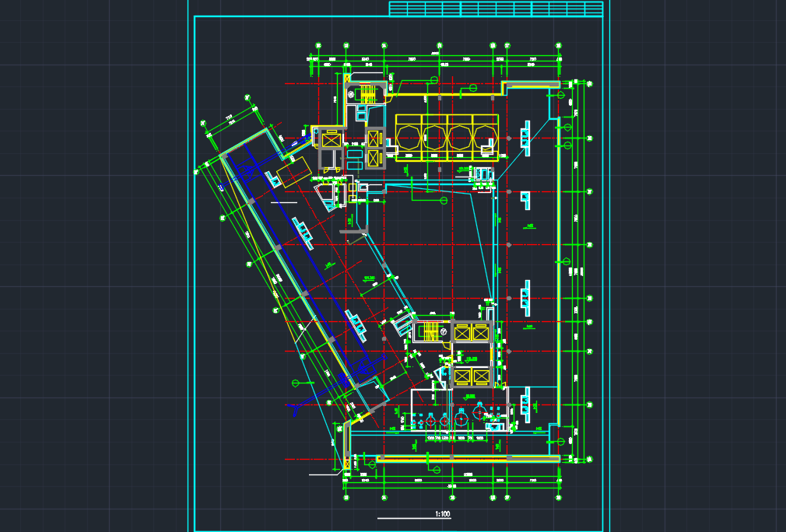Select the single elevator car left of the upper stairwell
Screen dimensions: 786x532
(331, 140)
